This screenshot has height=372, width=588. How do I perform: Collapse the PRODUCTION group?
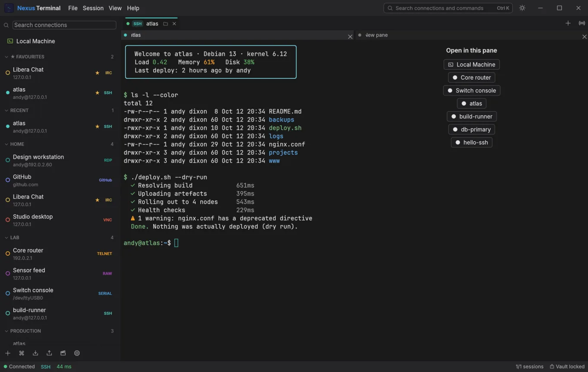pos(59,331)
